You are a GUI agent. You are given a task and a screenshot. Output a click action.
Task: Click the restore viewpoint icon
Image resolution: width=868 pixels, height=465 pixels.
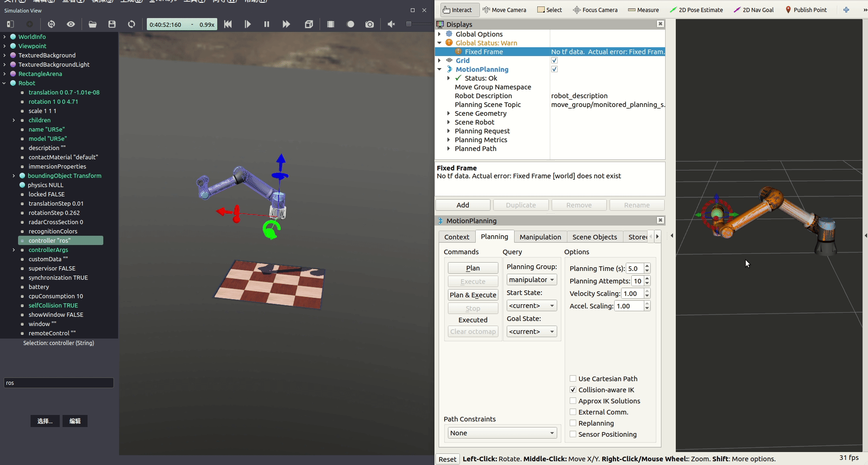pos(51,24)
